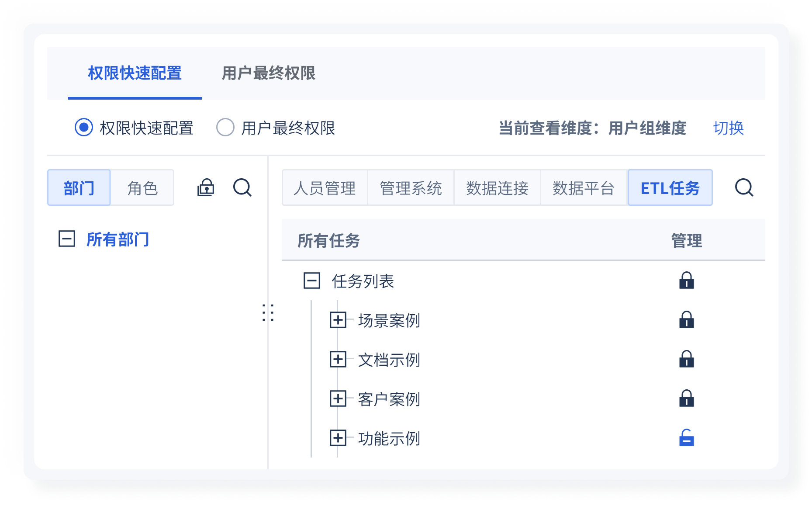Screen dimensions: 812x506
Task: Open the ETL任务 tab
Action: (x=670, y=188)
